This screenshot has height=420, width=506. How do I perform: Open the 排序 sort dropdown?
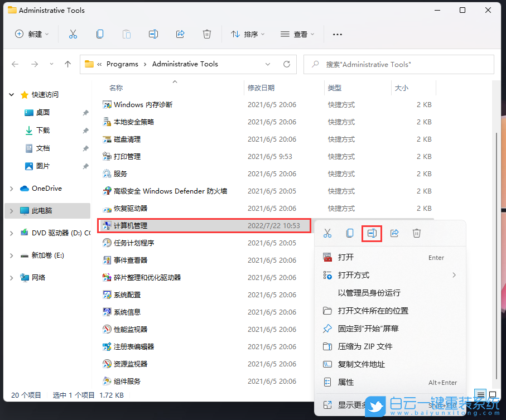click(247, 34)
